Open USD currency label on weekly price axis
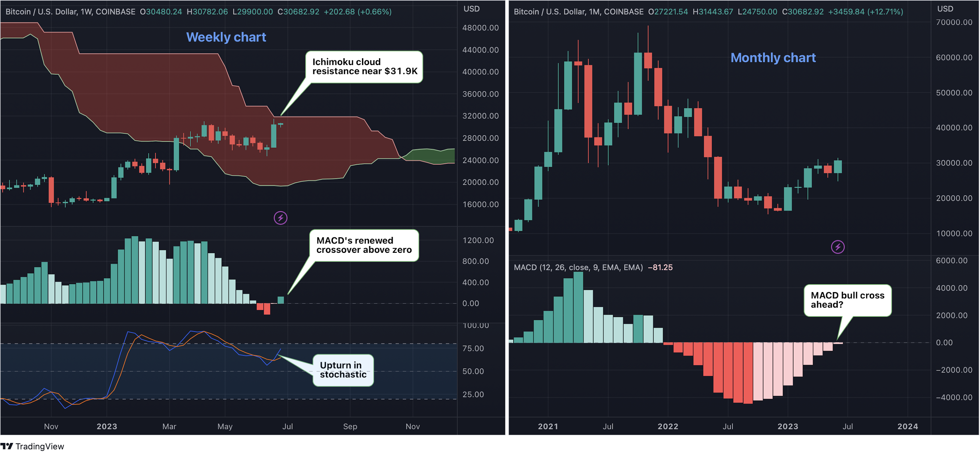980x452 pixels. click(x=471, y=9)
